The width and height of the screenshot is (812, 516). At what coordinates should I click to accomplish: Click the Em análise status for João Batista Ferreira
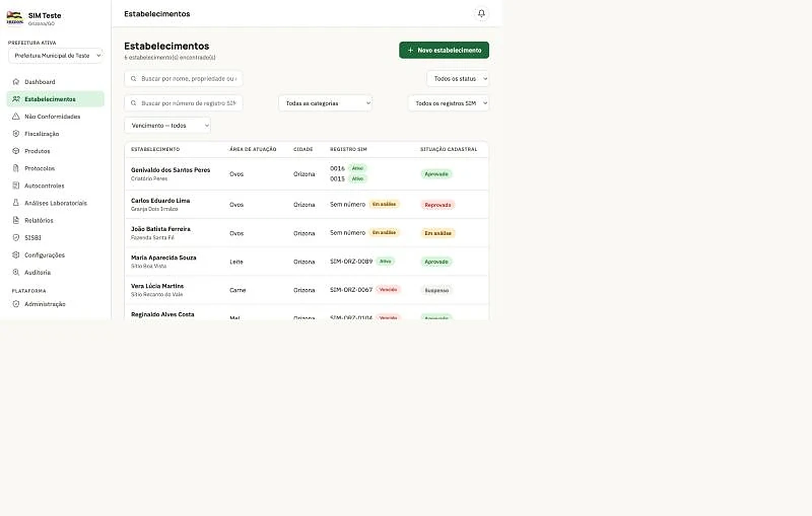tap(438, 233)
